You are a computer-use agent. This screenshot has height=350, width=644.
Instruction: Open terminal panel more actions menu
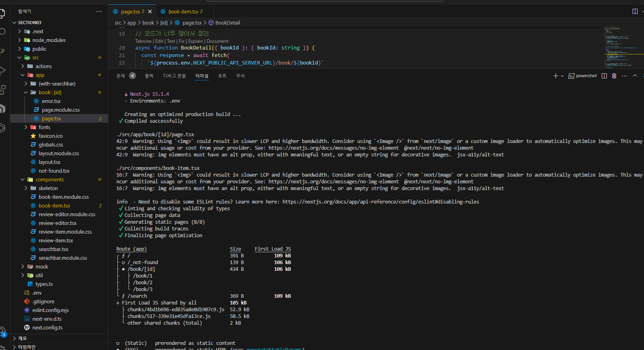pyautogui.click(x=624, y=76)
